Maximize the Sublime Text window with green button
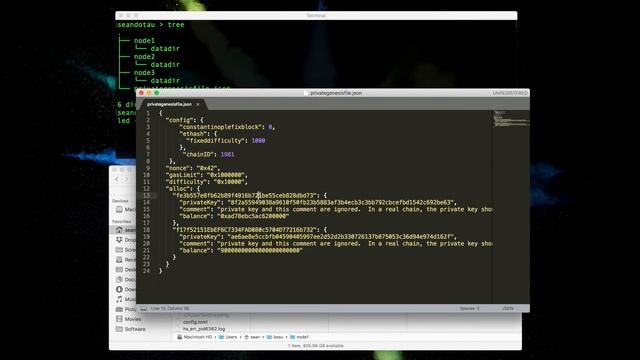Viewport: 640px width, 360px height. pos(157,93)
